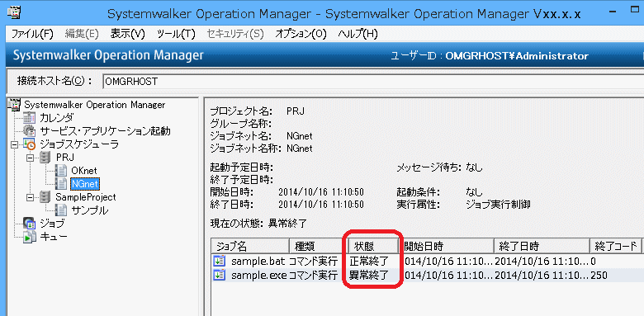
Task: Click the sample.bat job icon
Action: [x=220, y=261]
